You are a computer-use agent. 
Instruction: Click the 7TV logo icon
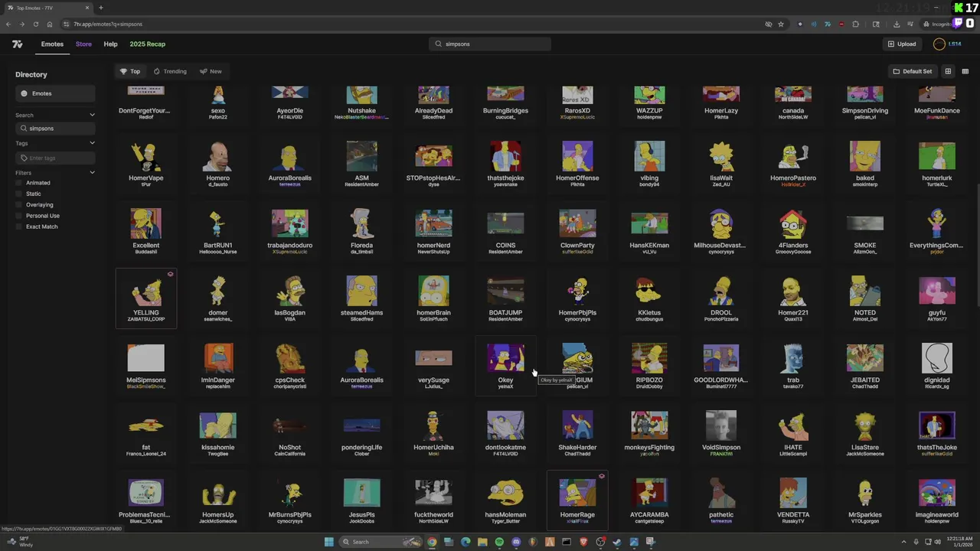coord(17,44)
